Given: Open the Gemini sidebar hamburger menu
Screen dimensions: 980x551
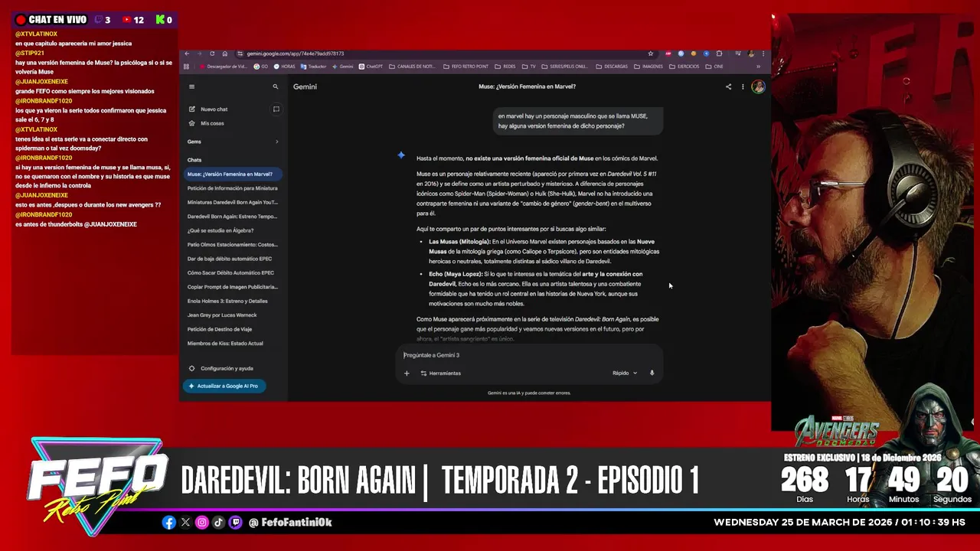Looking at the screenshot, I should coord(191,86).
